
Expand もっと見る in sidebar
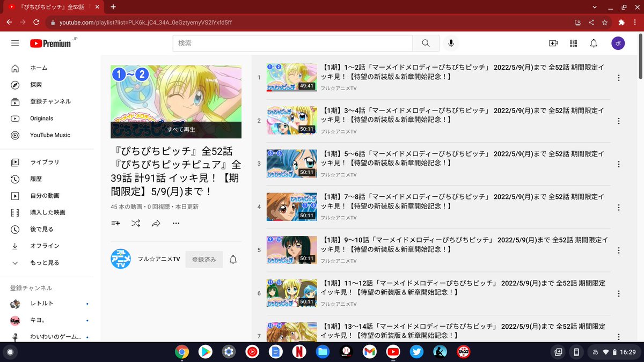[x=48, y=263]
